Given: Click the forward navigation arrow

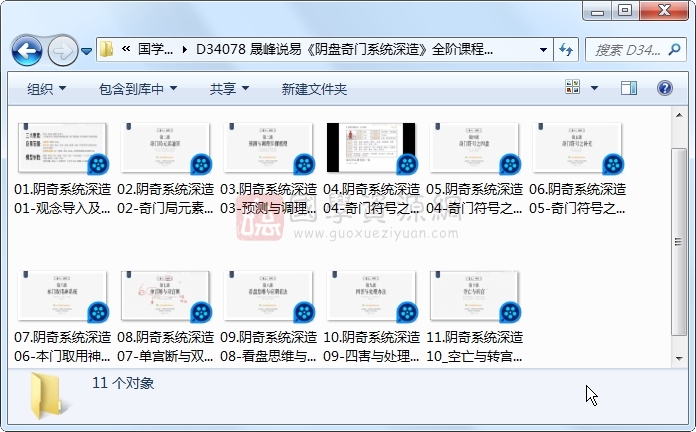Looking at the screenshot, I should click(63, 51).
